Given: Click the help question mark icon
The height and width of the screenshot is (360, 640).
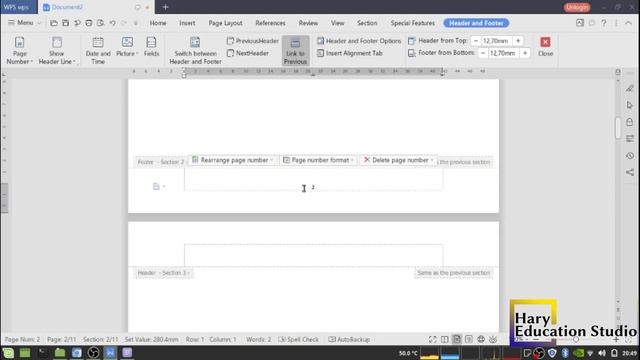Looking at the screenshot, I should [604, 23].
